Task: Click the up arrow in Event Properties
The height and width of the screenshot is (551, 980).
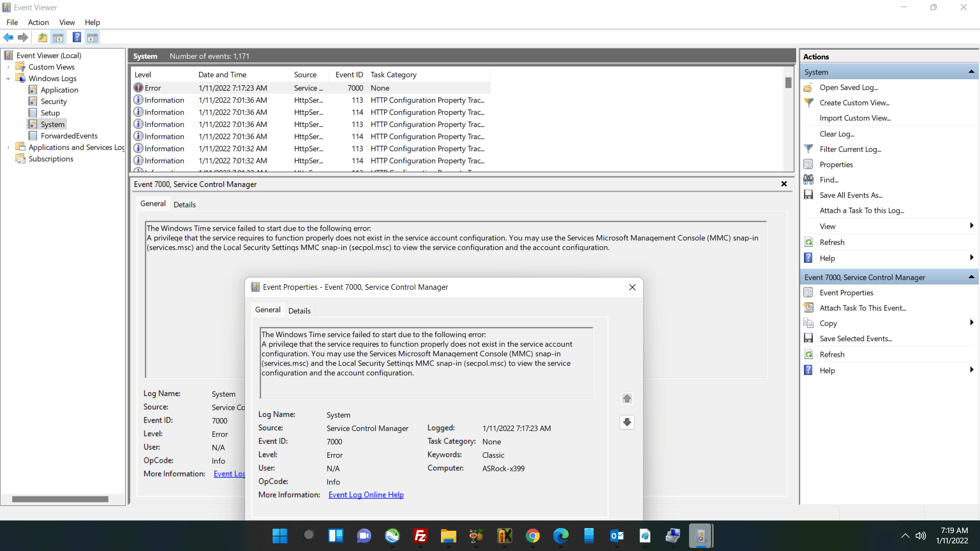Action: tap(627, 398)
